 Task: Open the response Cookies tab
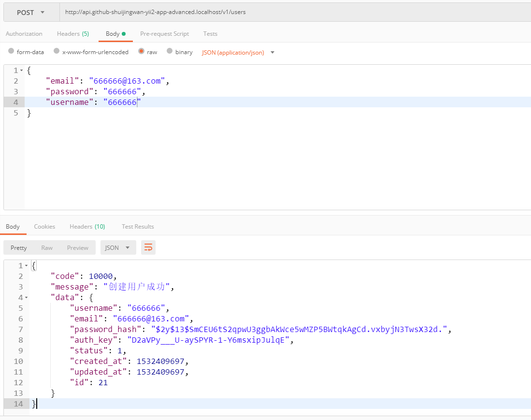(x=44, y=227)
